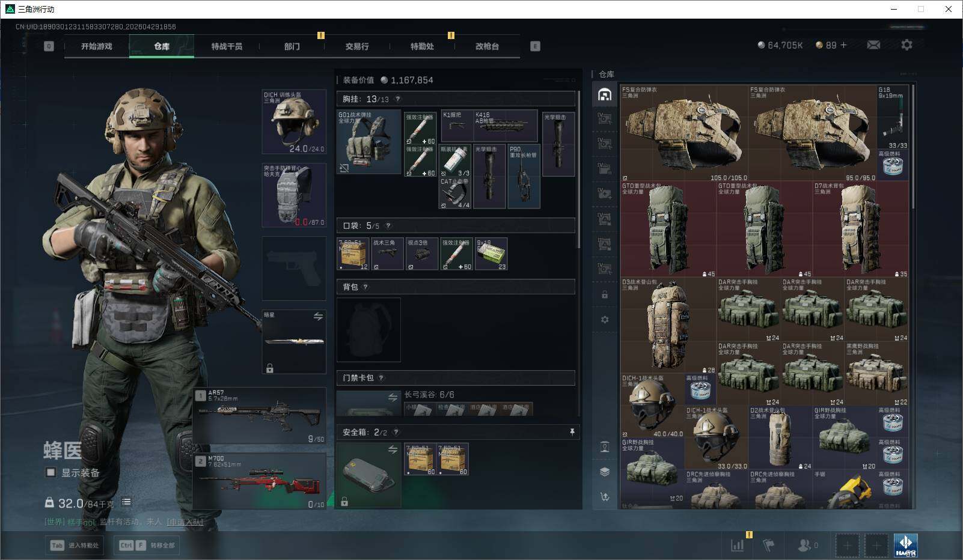Select the 战术三角 item in pockets
The image size is (963, 560).
click(x=387, y=254)
